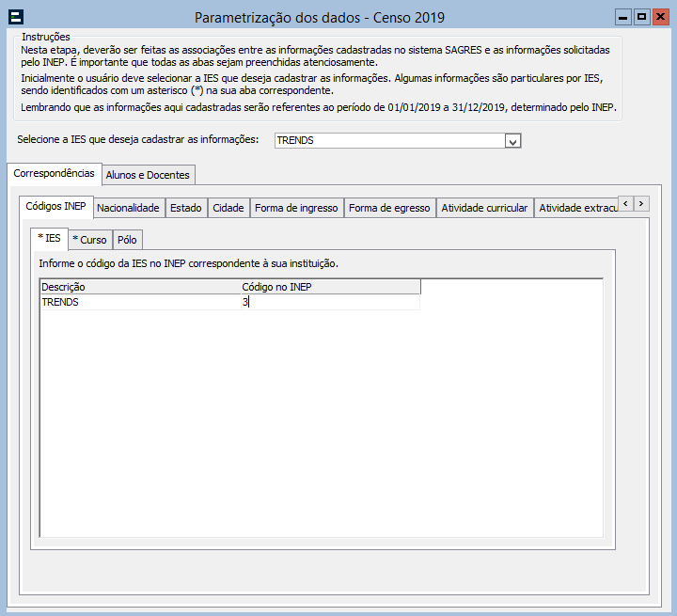The width and height of the screenshot is (677, 616).
Task: Maximize the Parametrização dos dados window
Action: (x=641, y=17)
